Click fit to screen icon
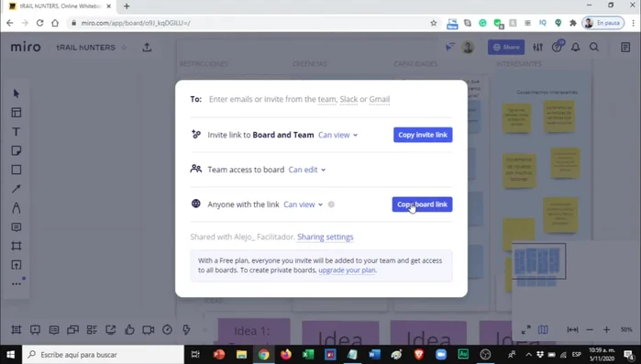The width and height of the screenshot is (641, 364). [x=572, y=330]
